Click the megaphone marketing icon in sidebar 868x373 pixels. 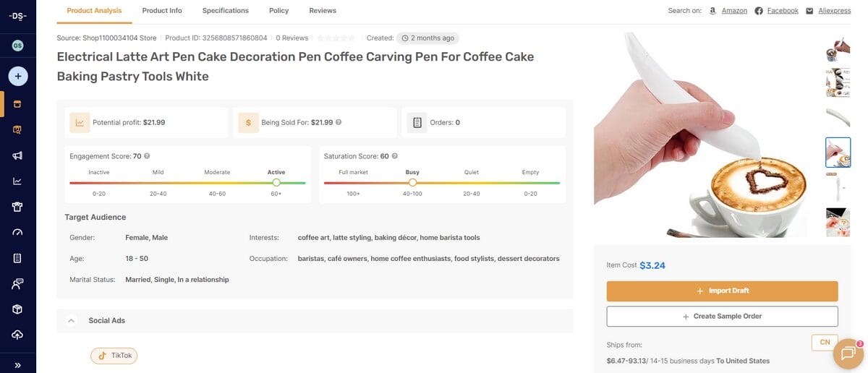[x=18, y=155]
